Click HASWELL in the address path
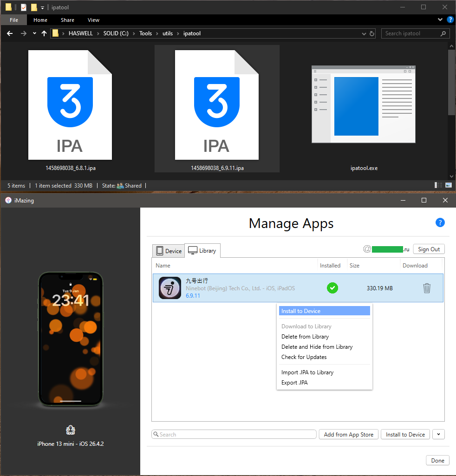The height and width of the screenshot is (476, 456). pos(80,33)
